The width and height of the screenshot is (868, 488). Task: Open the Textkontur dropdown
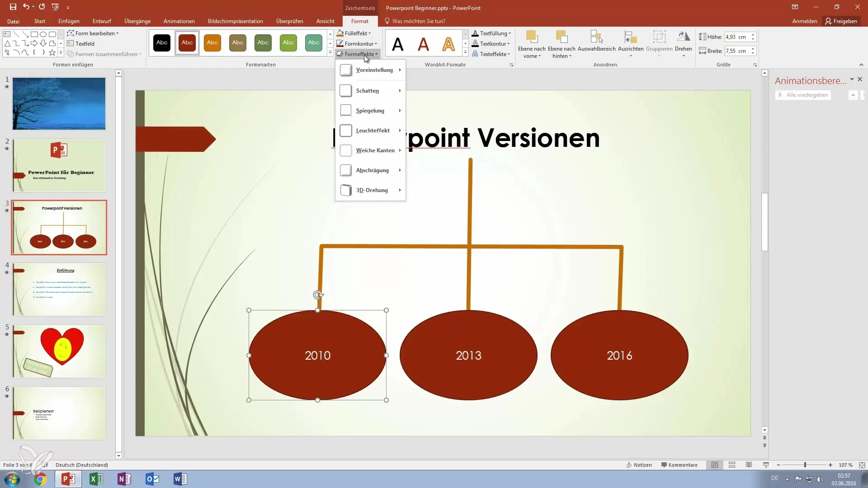click(491, 44)
